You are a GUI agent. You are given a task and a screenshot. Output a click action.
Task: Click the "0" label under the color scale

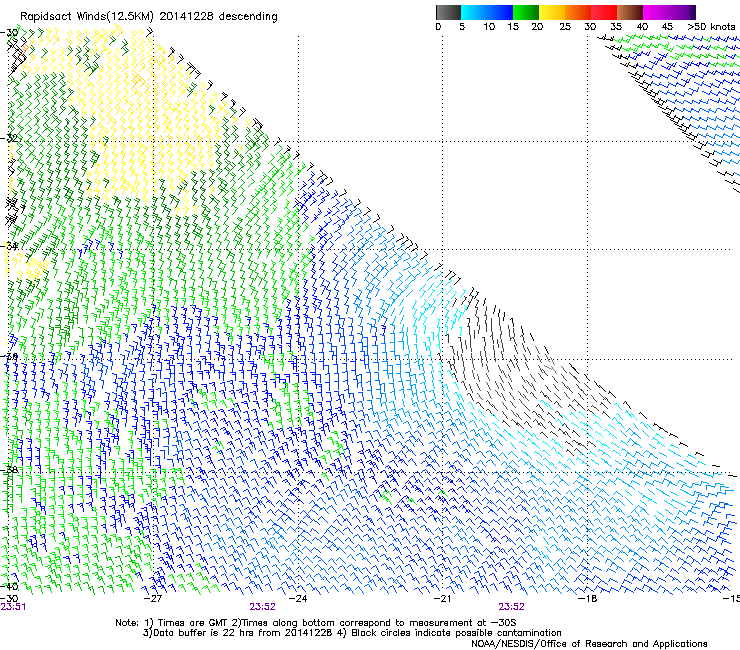(x=438, y=27)
